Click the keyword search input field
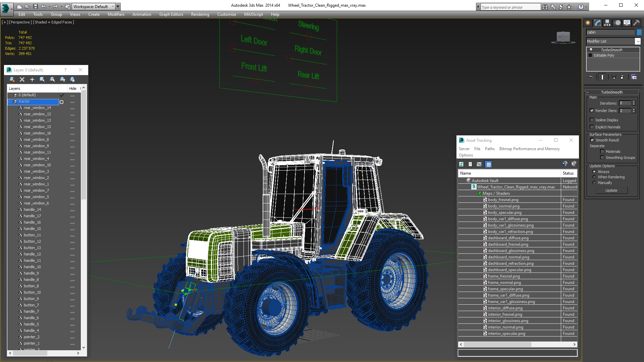 511,7
